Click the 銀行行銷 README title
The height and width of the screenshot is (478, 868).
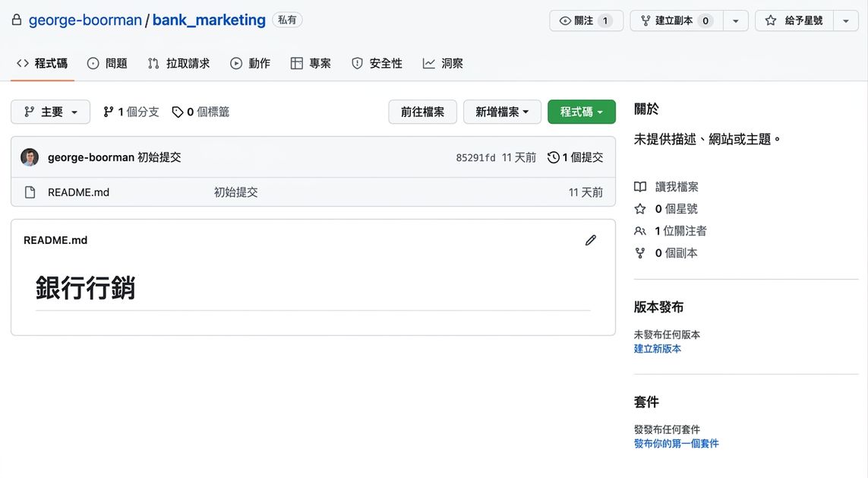[x=85, y=288]
